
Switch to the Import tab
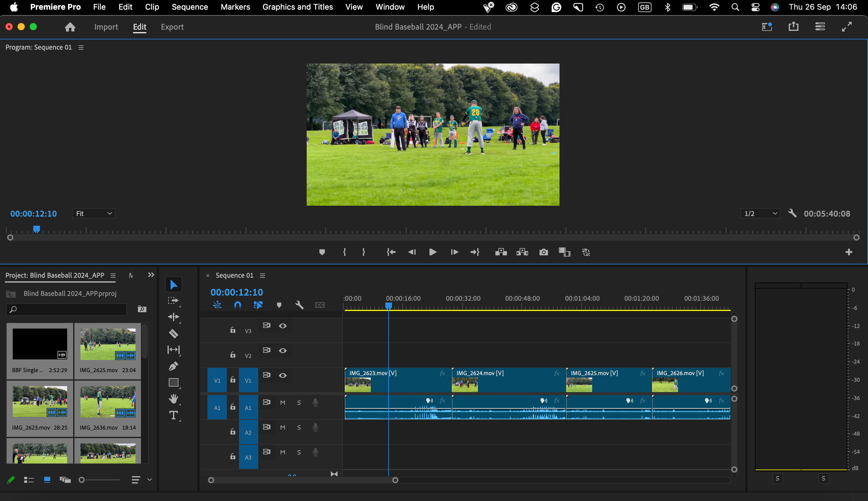(x=106, y=27)
